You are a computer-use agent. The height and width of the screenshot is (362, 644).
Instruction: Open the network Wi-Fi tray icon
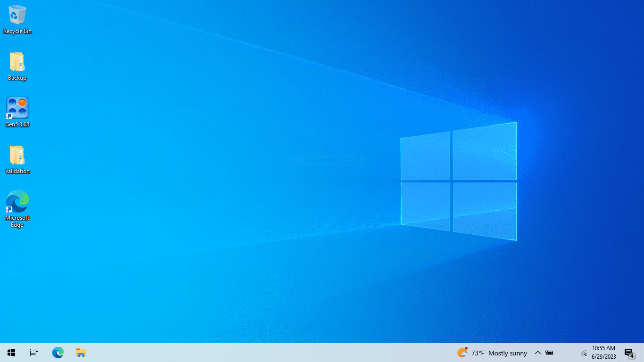pos(584,353)
